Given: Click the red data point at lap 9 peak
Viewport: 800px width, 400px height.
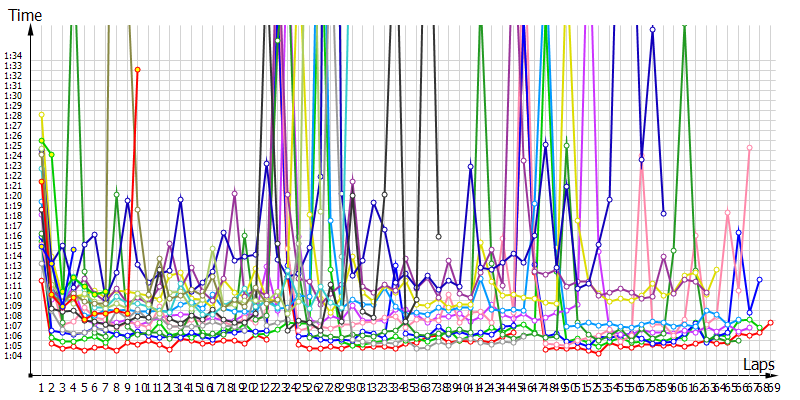Looking at the screenshot, I should (x=138, y=69).
